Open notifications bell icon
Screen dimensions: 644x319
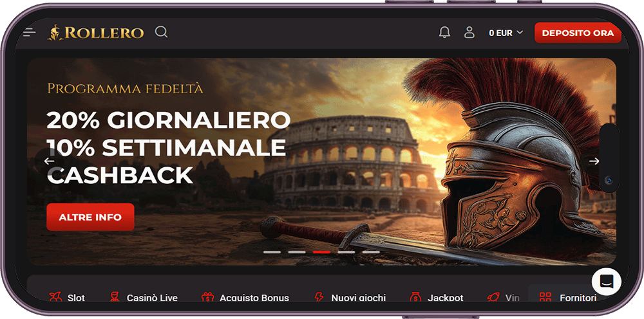tap(444, 32)
